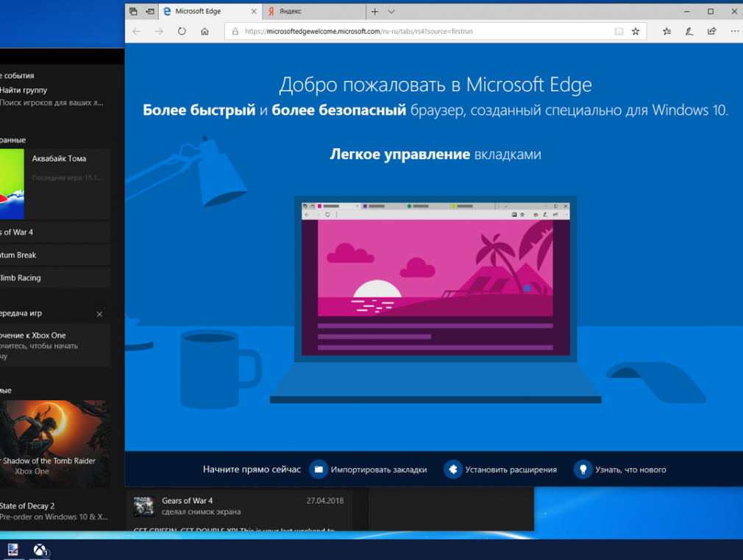Viewport: 743px width, 560px height.
Task: Open the Edge settings and more menu
Action: pos(734,32)
